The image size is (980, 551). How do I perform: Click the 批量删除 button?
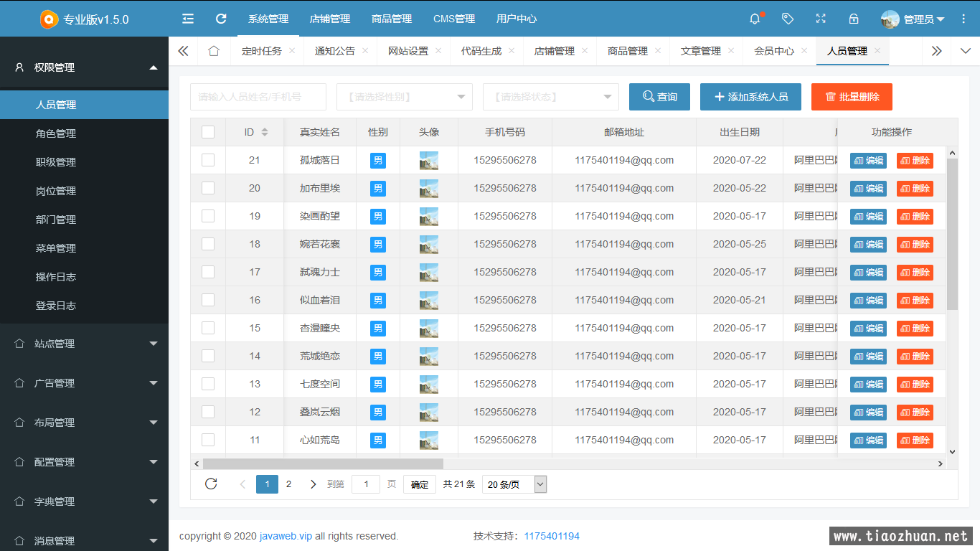coord(852,97)
